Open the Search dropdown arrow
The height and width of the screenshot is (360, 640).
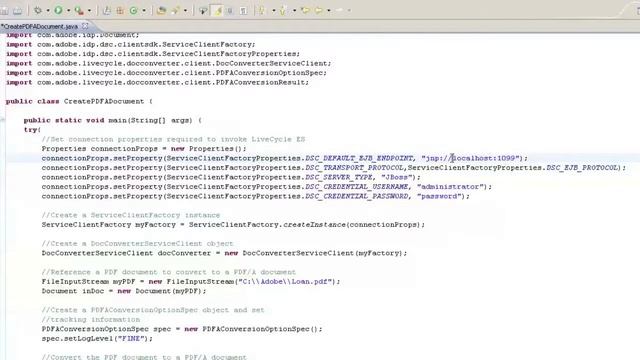point(185,11)
